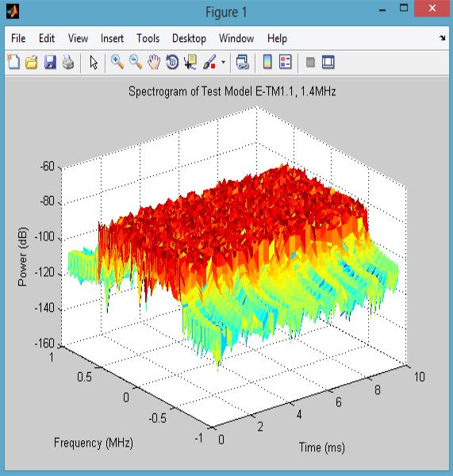Insert a legend with the toolbar icon
The image size is (453, 476).
coord(286,62)
